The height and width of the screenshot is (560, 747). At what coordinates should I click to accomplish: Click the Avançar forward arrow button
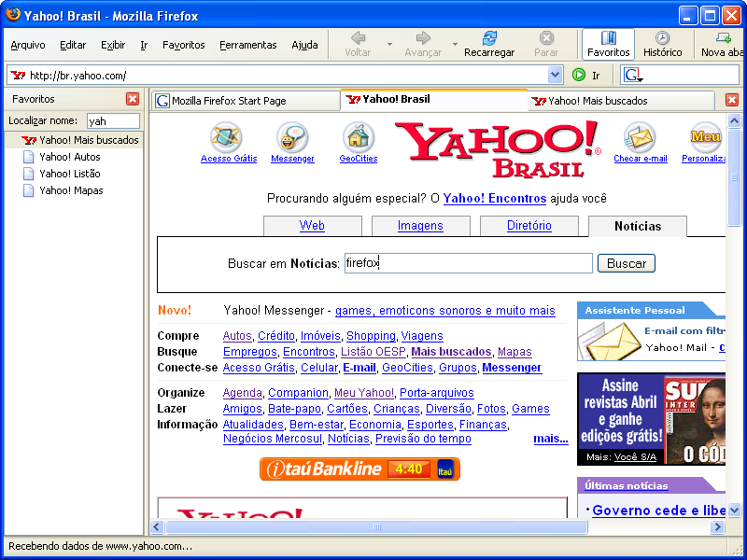pyautogui.click(x=423, y=44)
